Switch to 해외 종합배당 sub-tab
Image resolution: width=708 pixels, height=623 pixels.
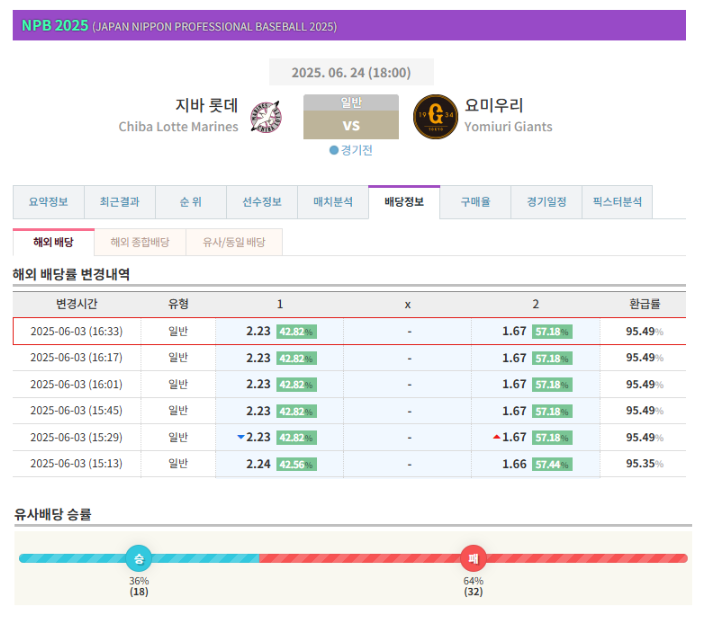click(x=140, y=242)
